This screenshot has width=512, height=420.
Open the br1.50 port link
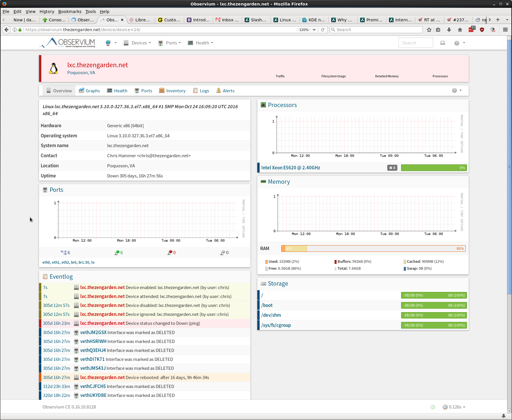pyautogui.click(x=84, y=262)
